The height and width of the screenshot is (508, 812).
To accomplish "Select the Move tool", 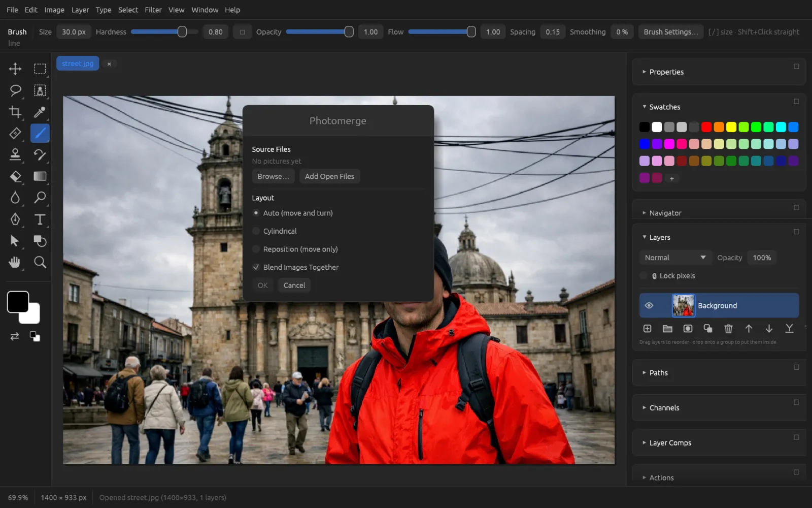I will click(x=15, y=69).
